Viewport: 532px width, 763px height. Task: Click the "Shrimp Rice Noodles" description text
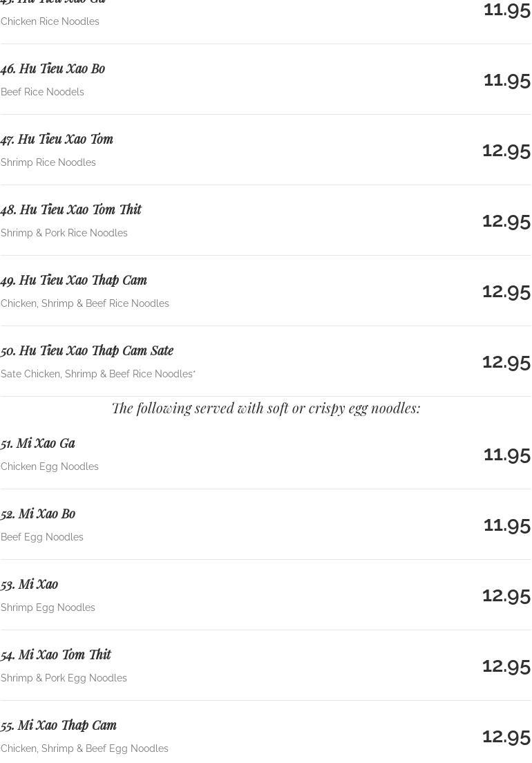48,162
